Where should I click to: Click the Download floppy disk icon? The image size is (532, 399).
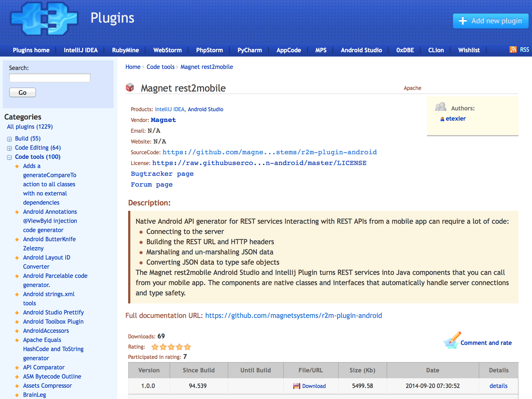[296, 386]
